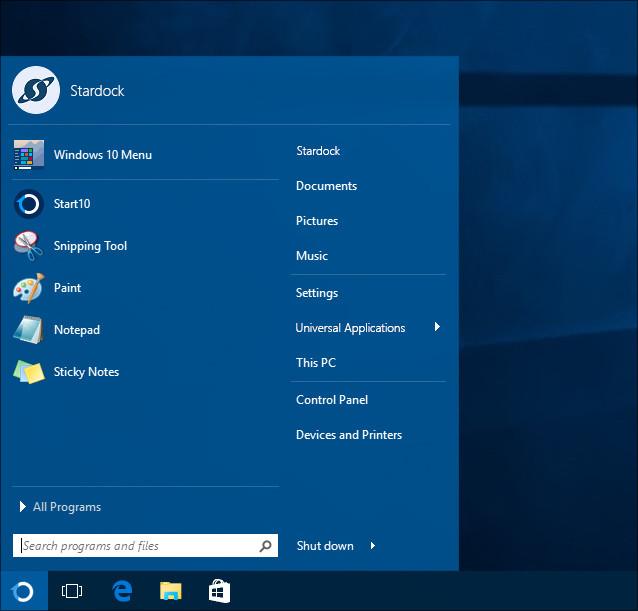638x611 pixels.
Task: Launch Microsoft Edge from the taskbar
Action: click(x=122, y=592)
